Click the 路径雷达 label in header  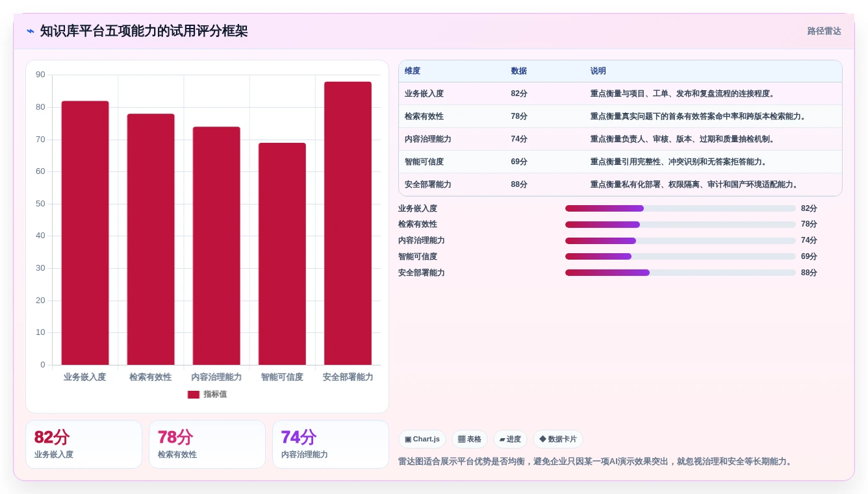pyautogui.click(x=824, y=31)
